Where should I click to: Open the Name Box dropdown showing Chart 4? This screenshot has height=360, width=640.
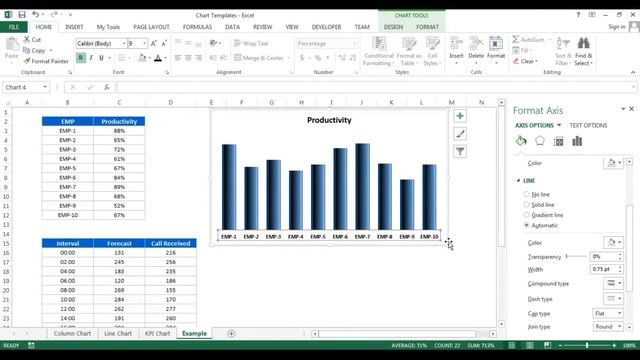coord(45,87)
